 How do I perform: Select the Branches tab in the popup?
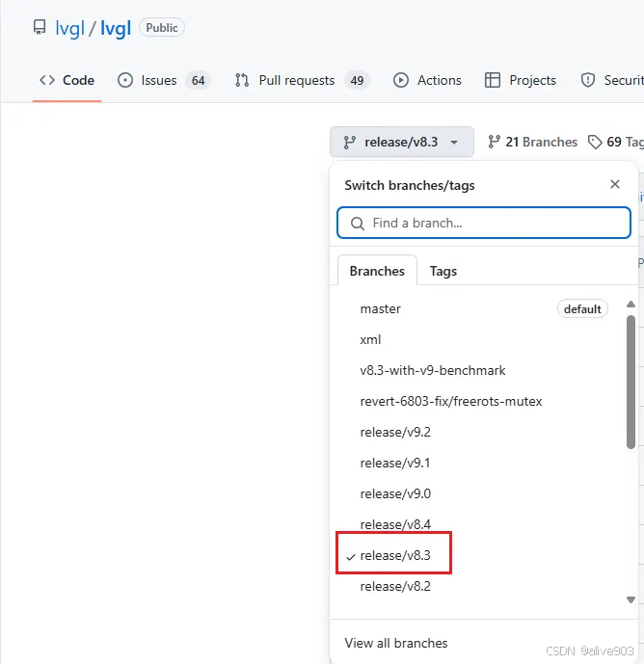pos(377,271)
